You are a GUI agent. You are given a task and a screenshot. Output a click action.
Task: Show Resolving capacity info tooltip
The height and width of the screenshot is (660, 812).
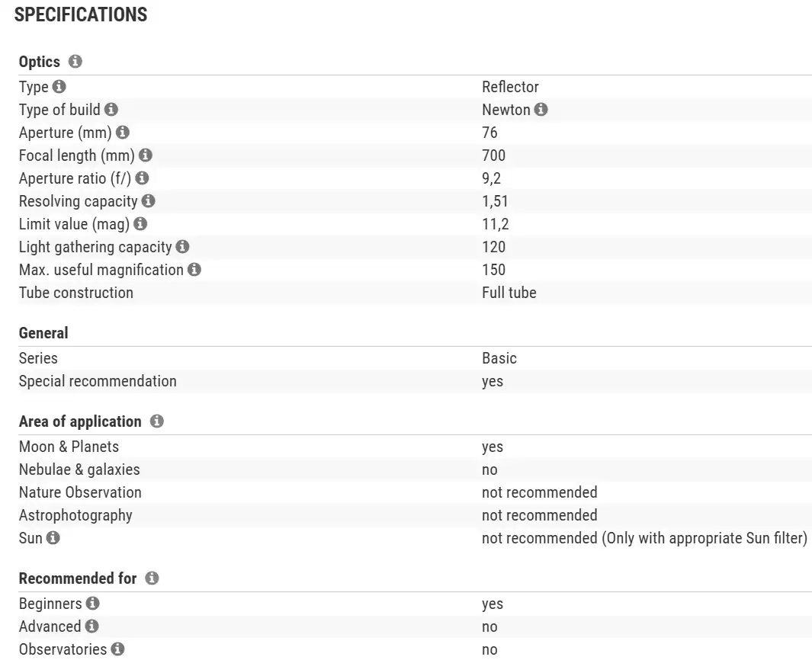tap(149, 201)
